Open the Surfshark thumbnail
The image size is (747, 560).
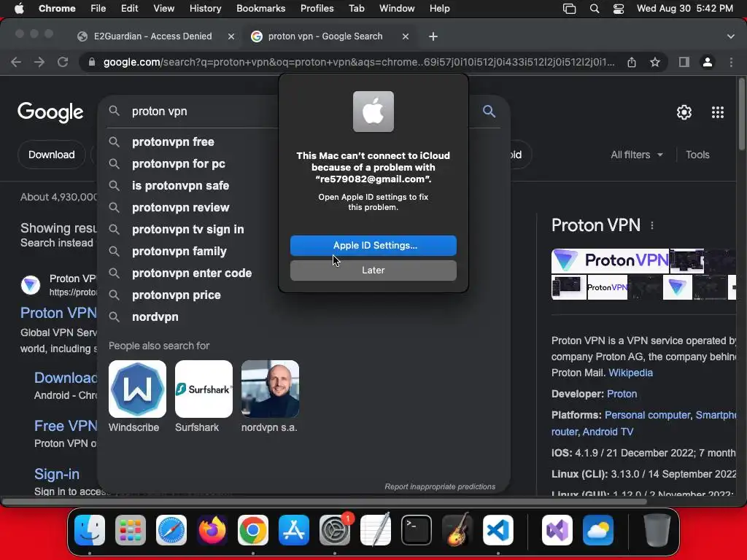(x=204, y=389)
